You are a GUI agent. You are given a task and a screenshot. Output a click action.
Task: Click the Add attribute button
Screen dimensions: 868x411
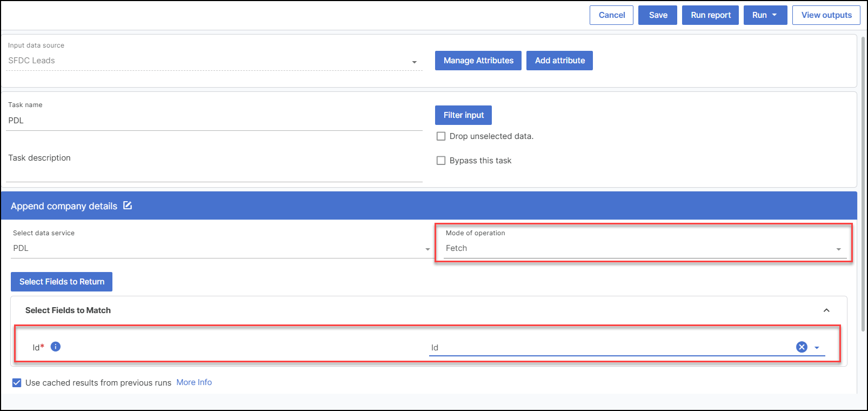559,61
